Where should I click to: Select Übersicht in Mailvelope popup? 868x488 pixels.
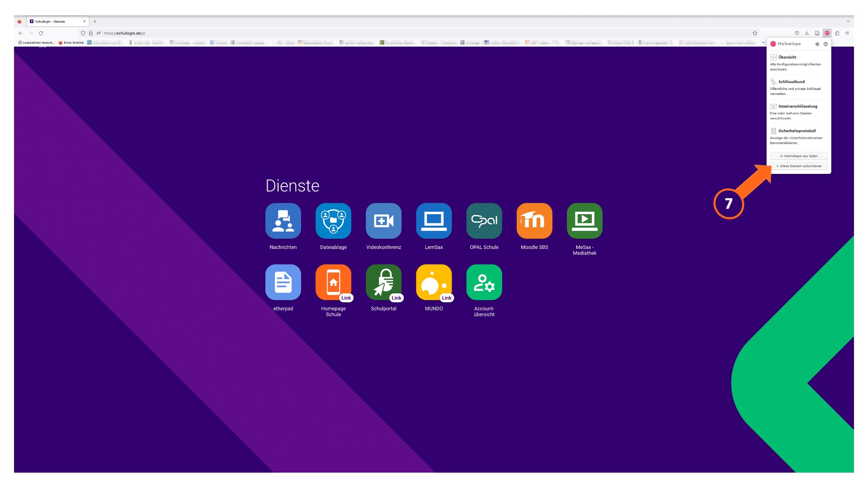799,63
